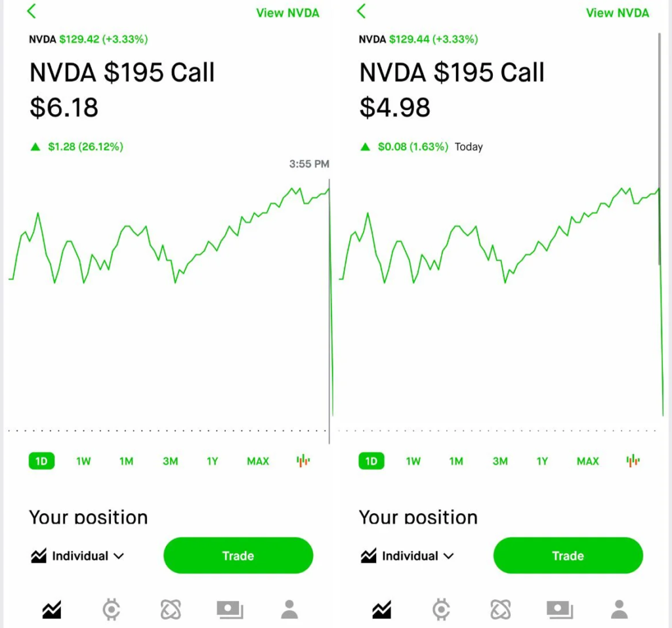Screen dimensions: 672x628
Task: Open the Discover section icon
Action: click(x=171, y=610)
